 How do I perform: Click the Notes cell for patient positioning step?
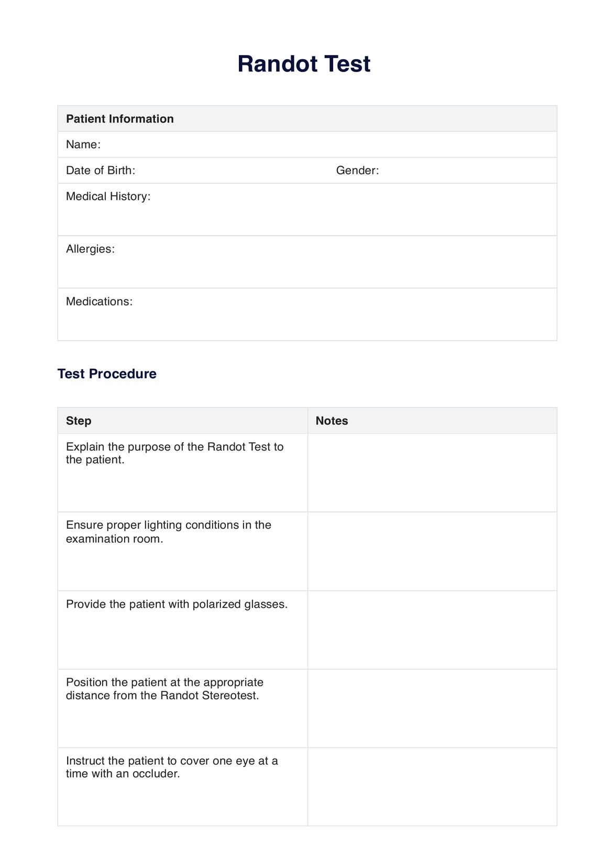coord(432,708)
